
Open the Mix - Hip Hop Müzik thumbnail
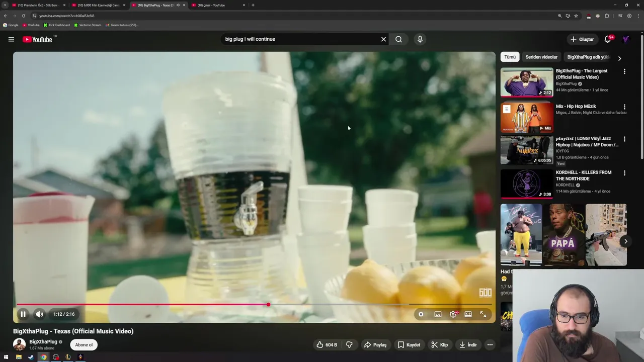click(x=527, y=117)
